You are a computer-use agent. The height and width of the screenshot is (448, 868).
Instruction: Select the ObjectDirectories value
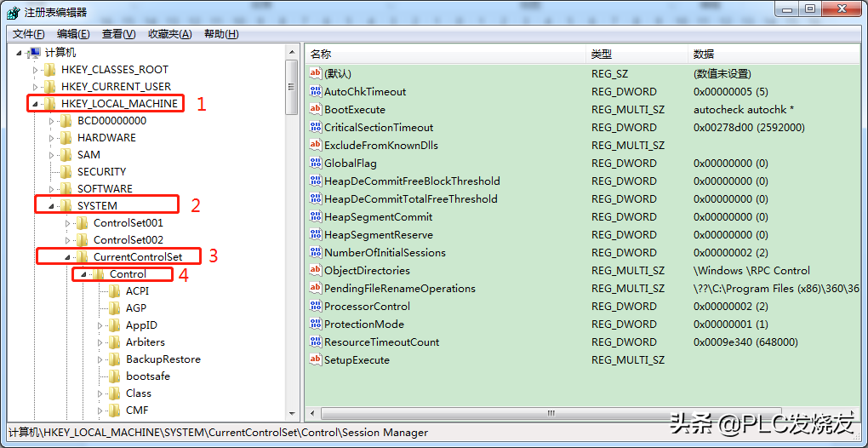367,270
